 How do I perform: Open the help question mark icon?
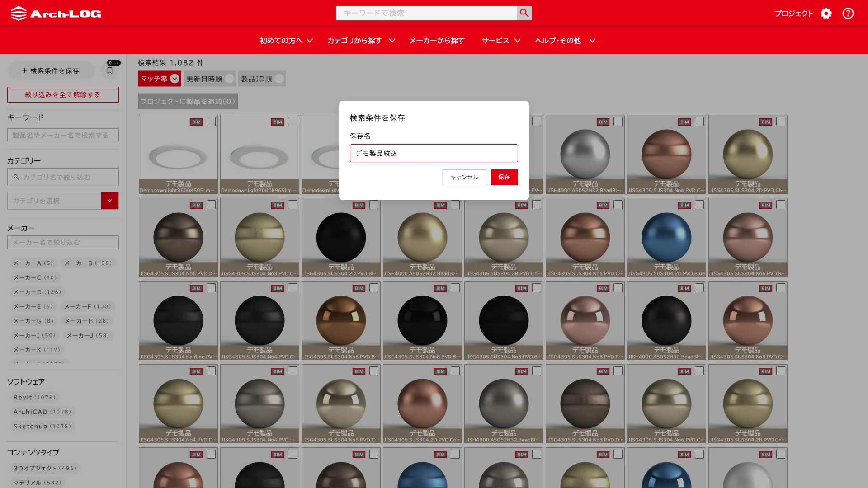(x=848, y=14)
